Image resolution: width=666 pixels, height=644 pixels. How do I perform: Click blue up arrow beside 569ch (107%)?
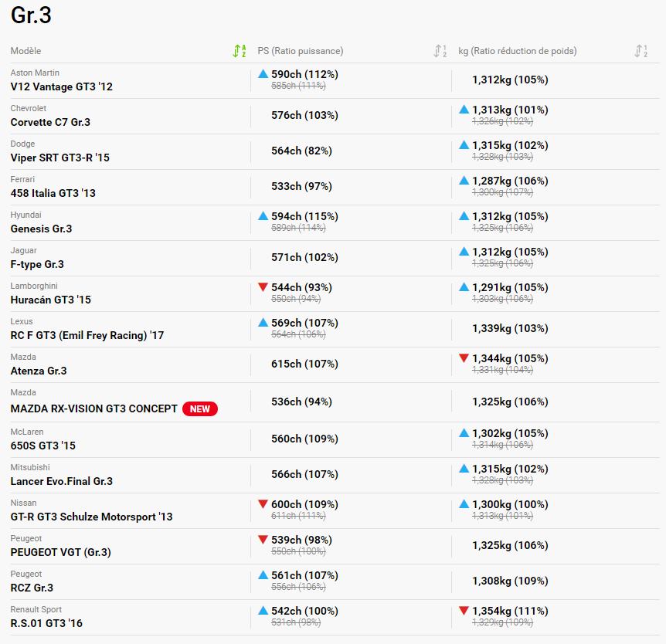263,323
